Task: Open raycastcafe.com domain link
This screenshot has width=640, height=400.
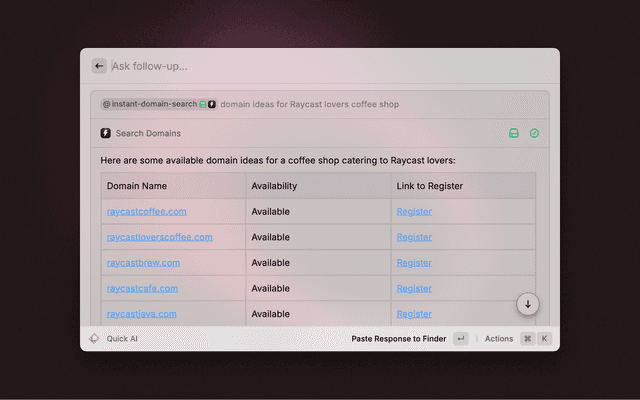Action: tap(142, 288)
